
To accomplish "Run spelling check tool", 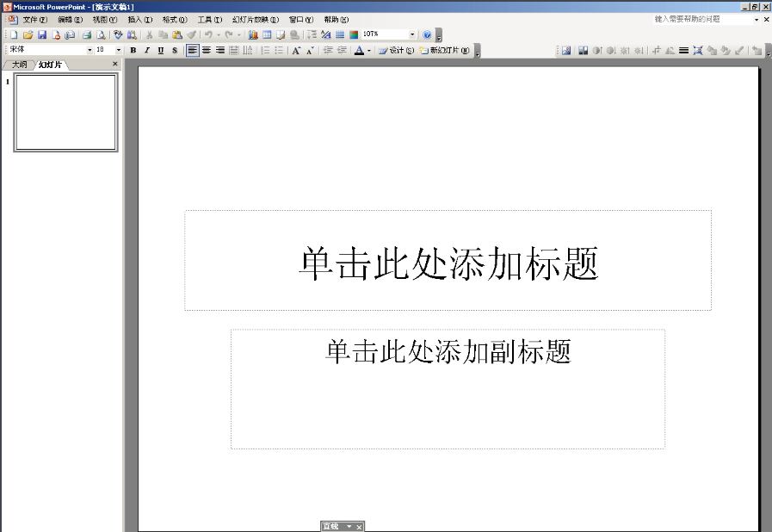I will (x=118, y=34).
